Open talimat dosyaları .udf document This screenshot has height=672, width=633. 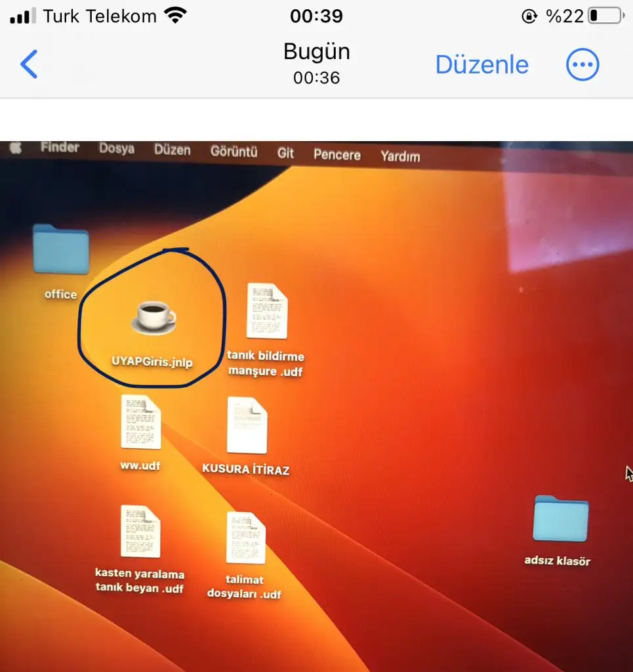click(x=246, y=538)
